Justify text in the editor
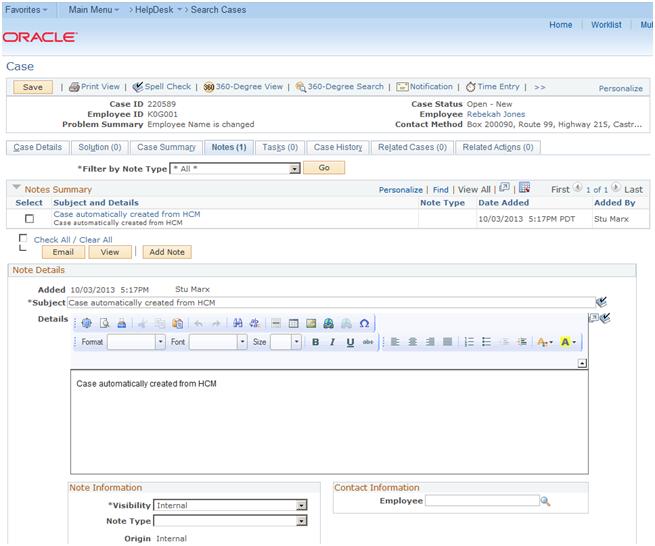 pos(447,342)
